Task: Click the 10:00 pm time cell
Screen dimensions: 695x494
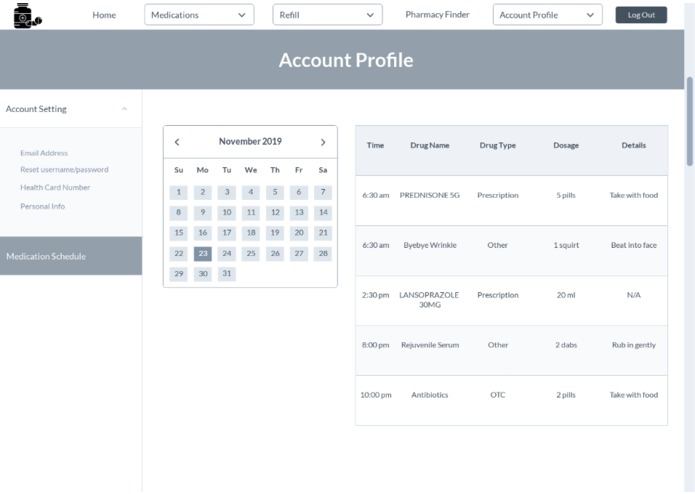Action: pos(375,395)
